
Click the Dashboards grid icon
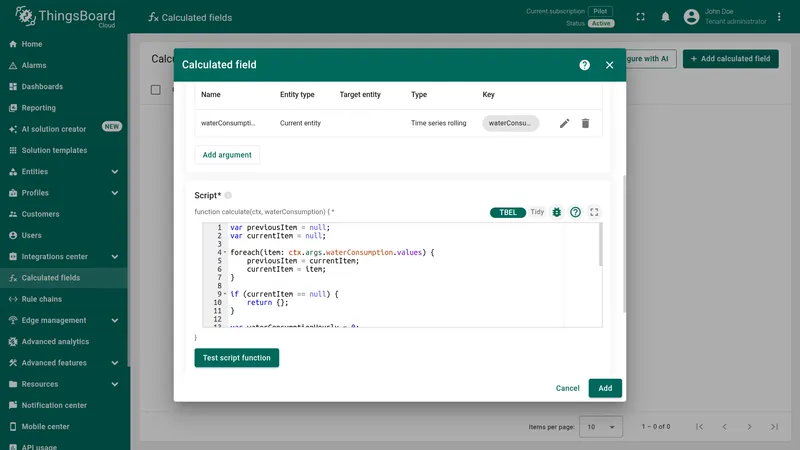point(13,87)
